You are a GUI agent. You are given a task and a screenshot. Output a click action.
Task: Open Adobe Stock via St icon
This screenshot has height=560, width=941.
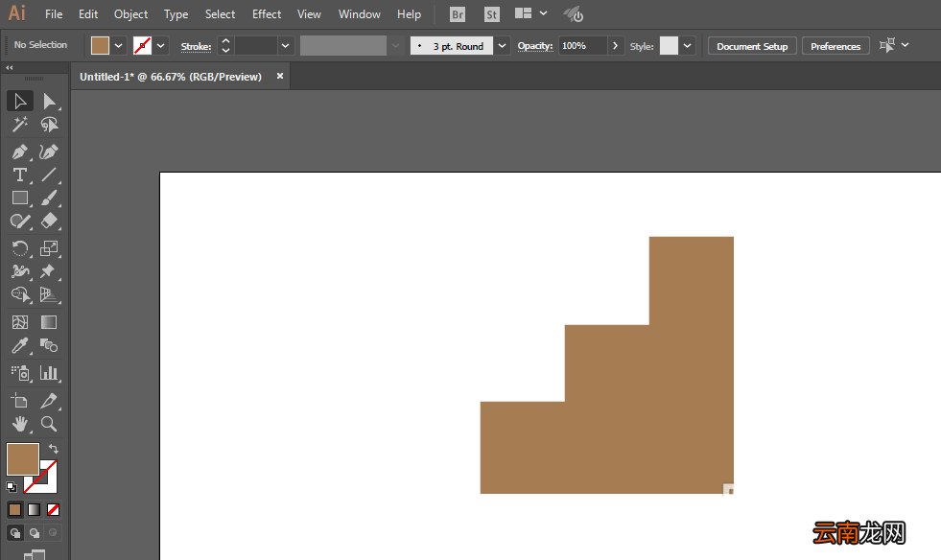click(x=491, y=14)
